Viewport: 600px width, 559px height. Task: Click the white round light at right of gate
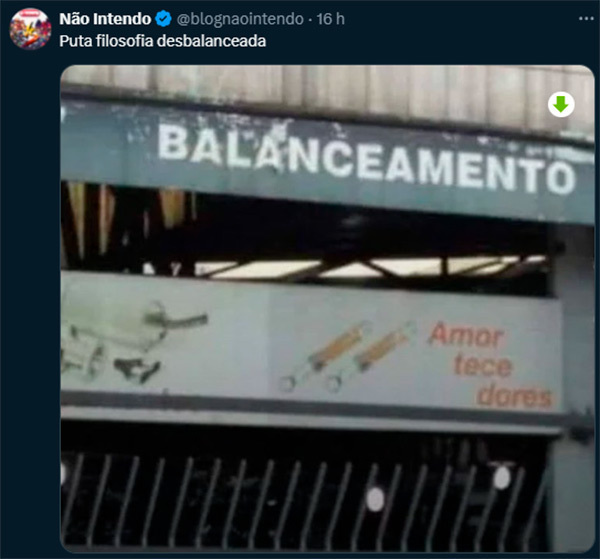pyautogui.click(x=502, y=478)
